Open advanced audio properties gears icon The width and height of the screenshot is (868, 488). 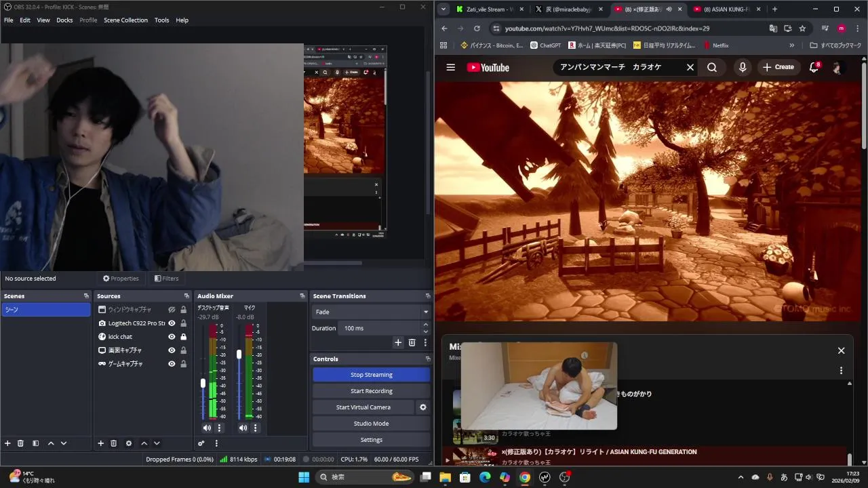coord(201,443)
